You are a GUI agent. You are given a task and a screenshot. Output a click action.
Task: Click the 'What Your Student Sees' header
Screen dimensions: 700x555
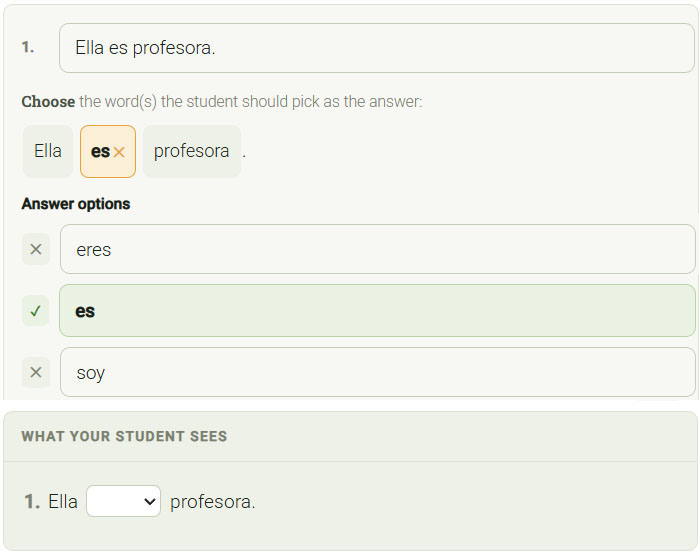pyautogui.click(x=124, y=436)
